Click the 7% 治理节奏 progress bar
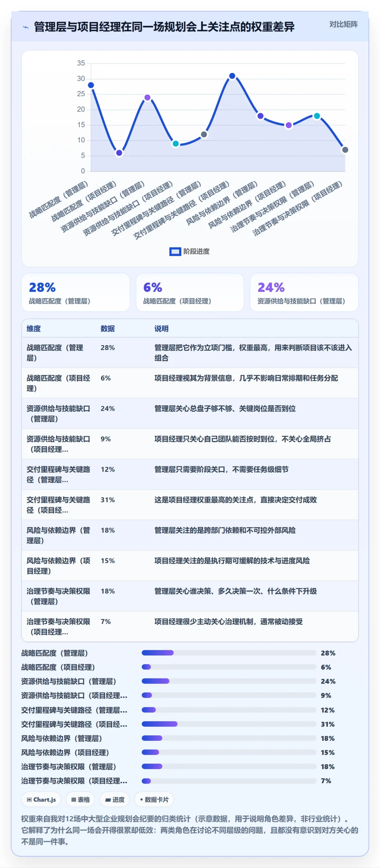The image size is (380, 868). point(229,781)
